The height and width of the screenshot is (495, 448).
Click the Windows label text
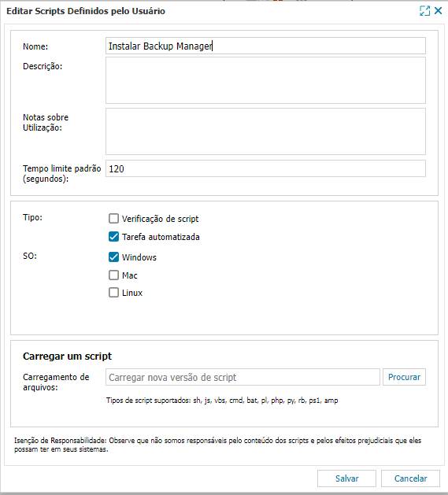[x=139, y=257]
